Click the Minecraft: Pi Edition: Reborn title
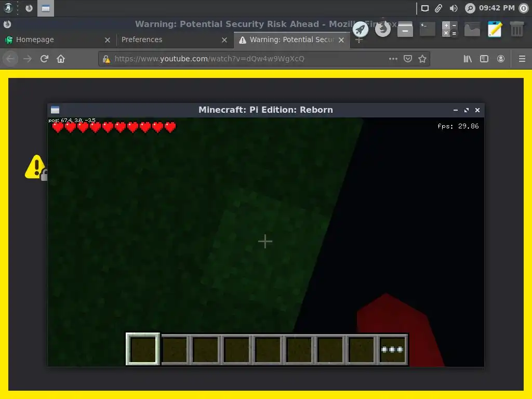The height and width of the screenshot is (399, 532). (x=265, y=110)
